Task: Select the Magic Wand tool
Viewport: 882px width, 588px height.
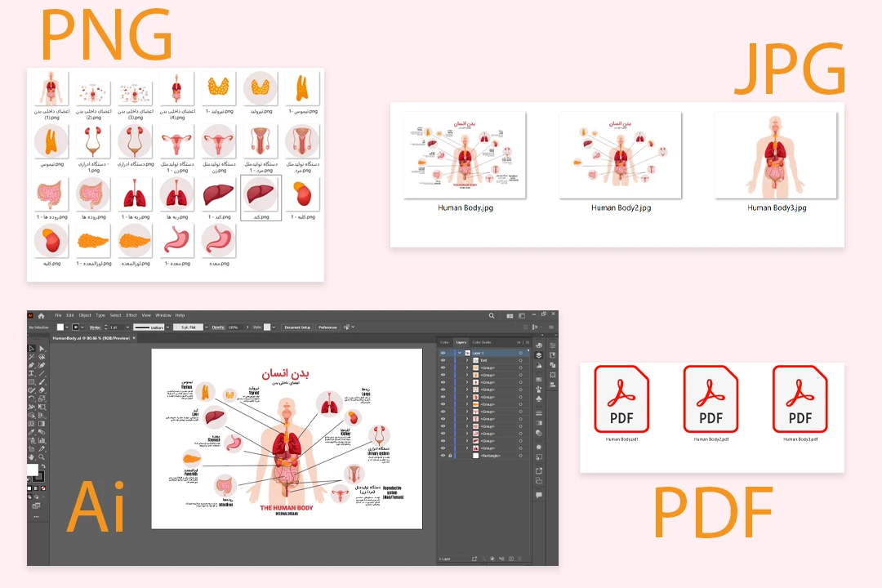Action: [x=31, y=356]
